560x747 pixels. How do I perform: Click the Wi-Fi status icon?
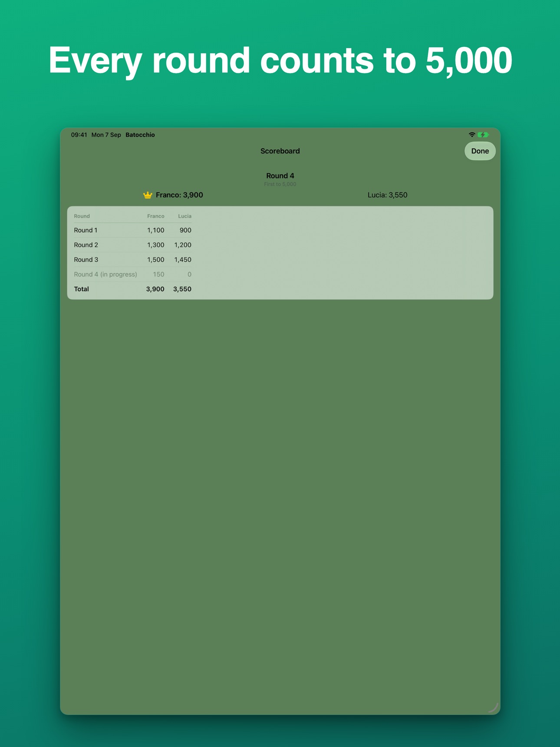tap(472, 135)
